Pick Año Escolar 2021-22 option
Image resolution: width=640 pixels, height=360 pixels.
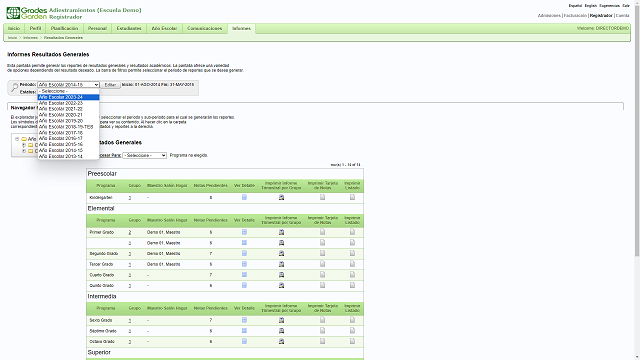pyautogui.click(x=68, y=109)
